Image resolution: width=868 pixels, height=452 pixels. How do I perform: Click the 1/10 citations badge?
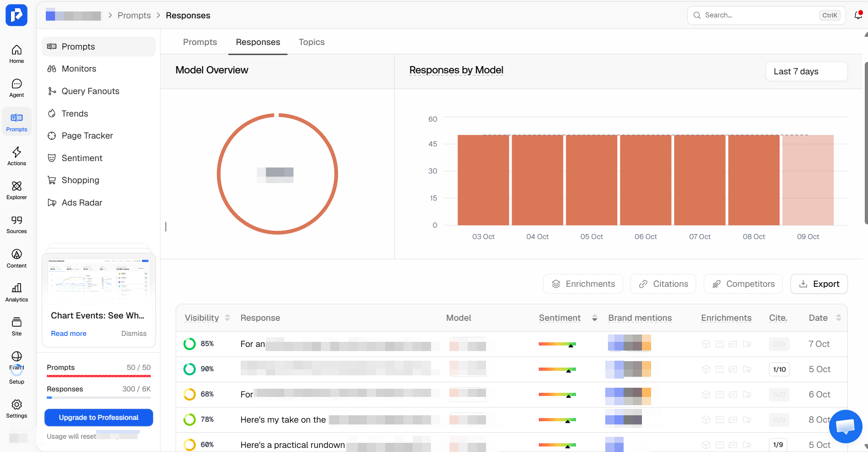coord(779,369)
